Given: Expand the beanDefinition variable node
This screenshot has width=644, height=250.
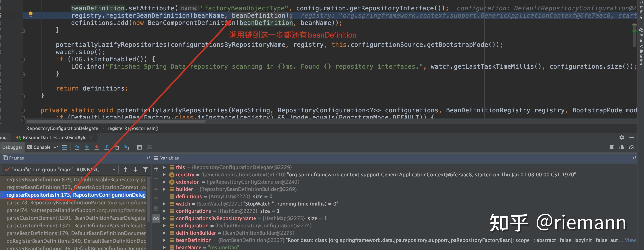Looking at the screenshot, I should [164, 240].
